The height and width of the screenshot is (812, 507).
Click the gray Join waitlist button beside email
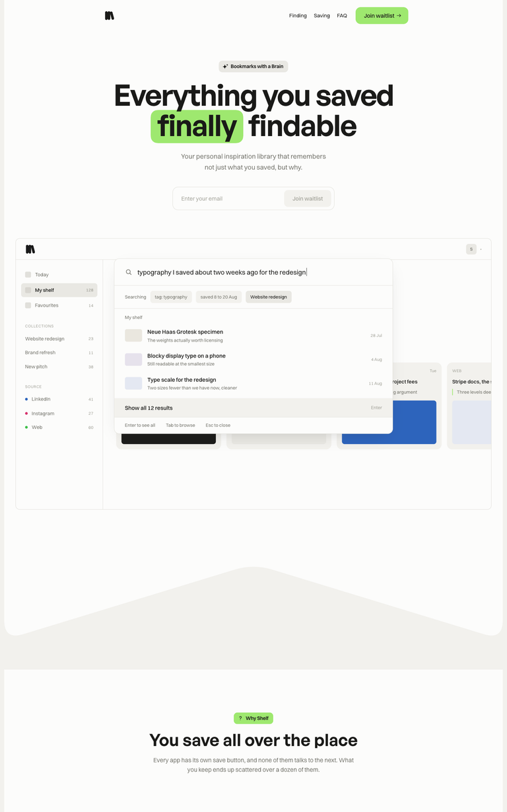coord(308,198)
